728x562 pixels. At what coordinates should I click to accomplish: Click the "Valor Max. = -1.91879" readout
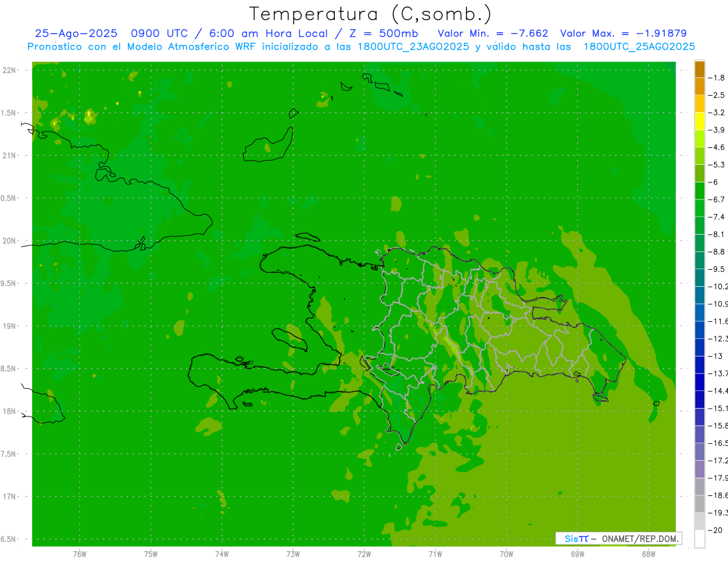point(623,33)
